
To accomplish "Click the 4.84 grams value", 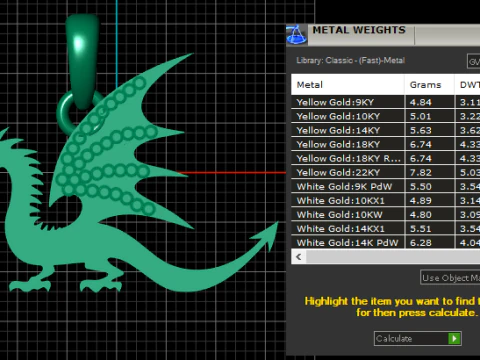I will click(x=421, y=102).
